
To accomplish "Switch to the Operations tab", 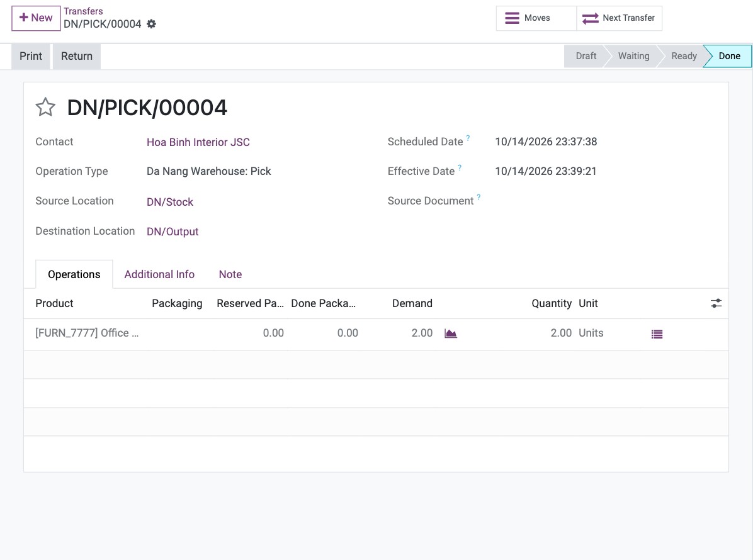I will tap(74, 274).
